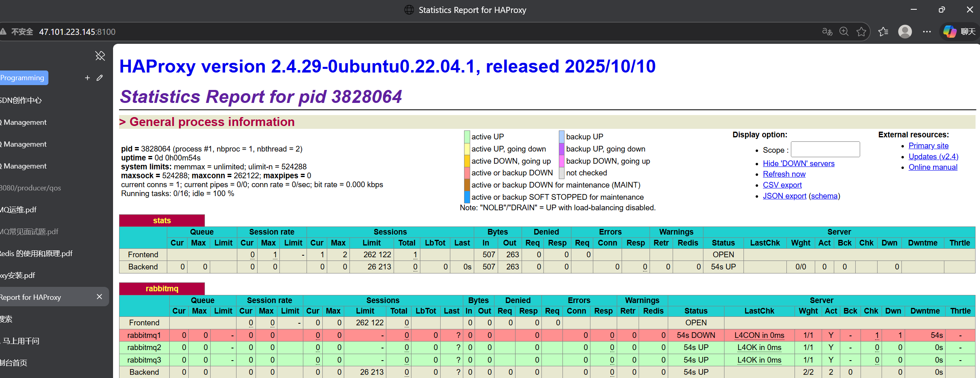Click the not-secure warning icon
Viewport: 980px width, 378px height.
click(x=3, y=32)
